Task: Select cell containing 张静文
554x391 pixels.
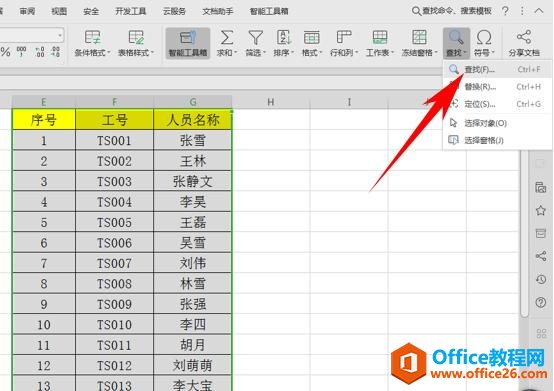Action: point(193,182)
